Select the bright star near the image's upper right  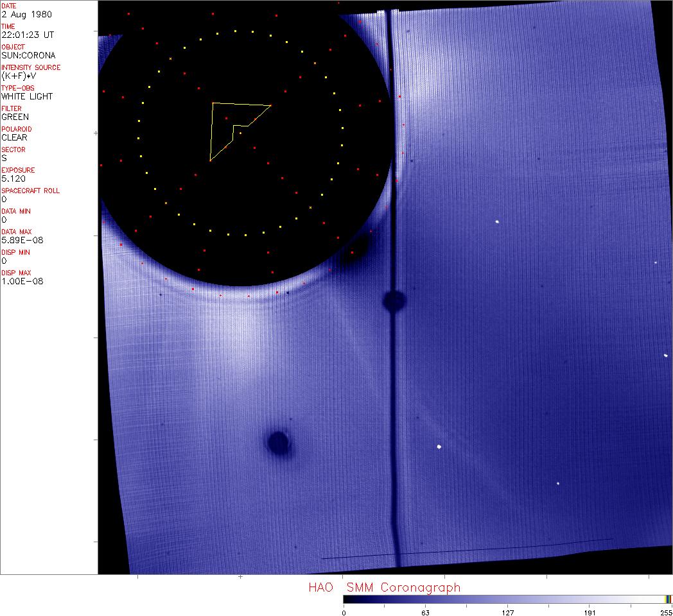[497, 222]
